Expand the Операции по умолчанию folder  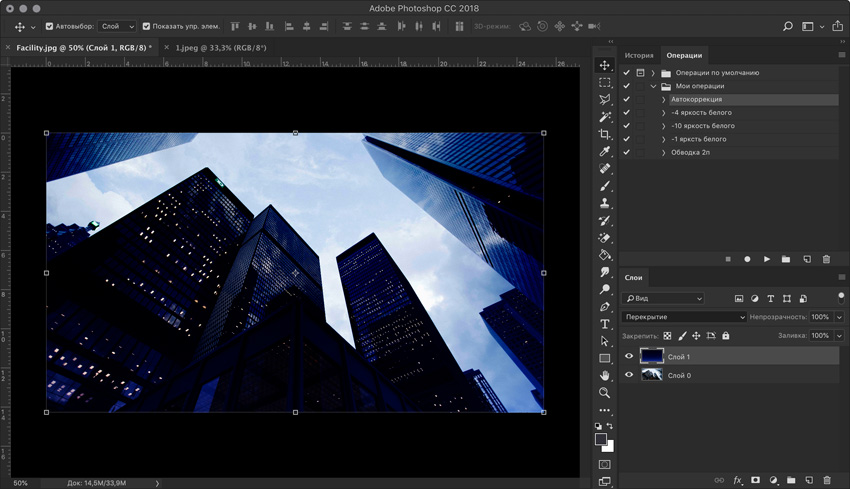(653, 73)
